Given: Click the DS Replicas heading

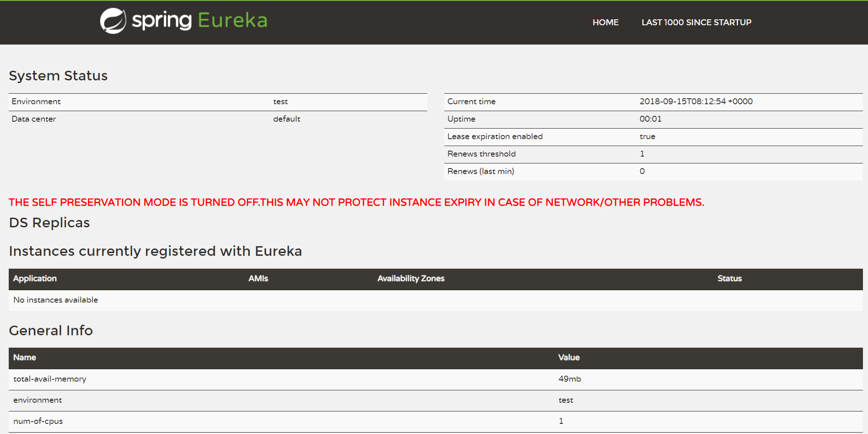Looking at the screenshot, I should coord(50,223).
